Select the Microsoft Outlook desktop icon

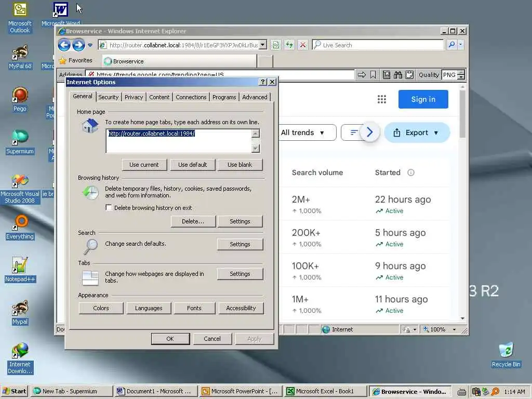click(x=20, y=18)
